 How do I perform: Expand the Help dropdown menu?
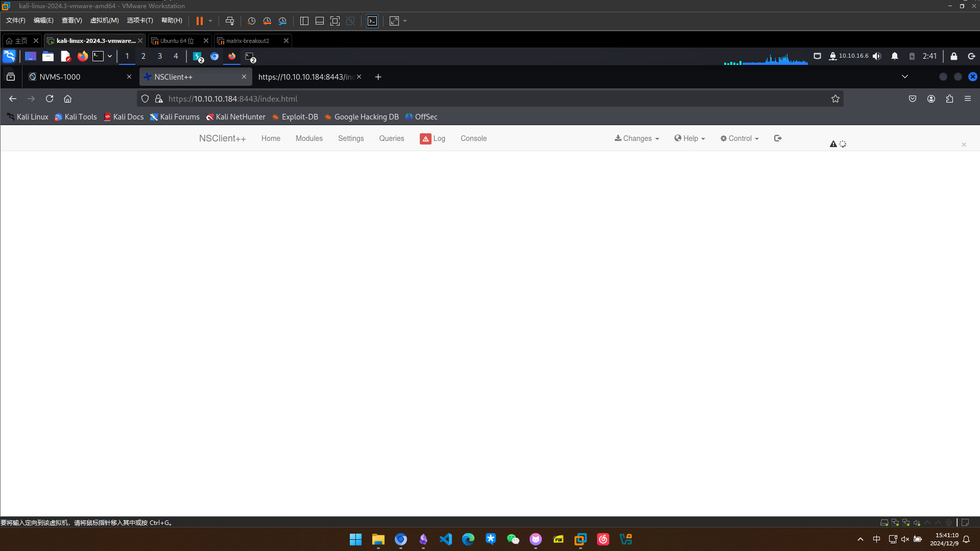click(x=689, y=138)
